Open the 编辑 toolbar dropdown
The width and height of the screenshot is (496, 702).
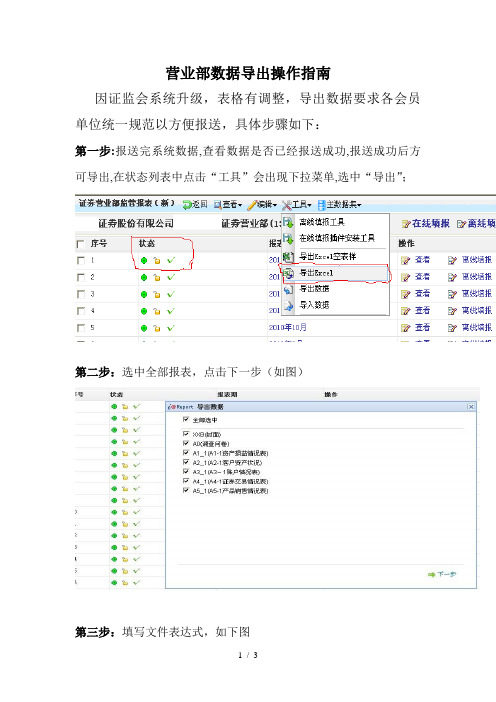pyautogui.click(x=262, y=205)
